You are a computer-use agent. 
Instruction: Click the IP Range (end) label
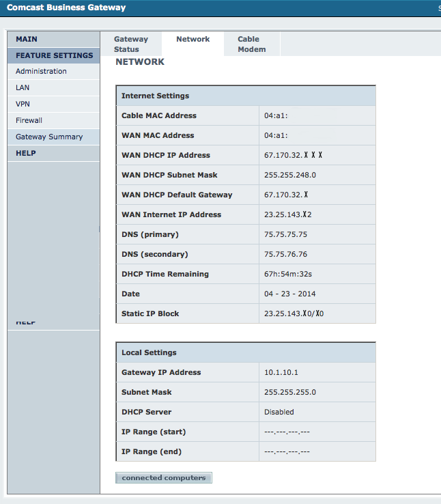pyautogui.click(x=152, y=452)
